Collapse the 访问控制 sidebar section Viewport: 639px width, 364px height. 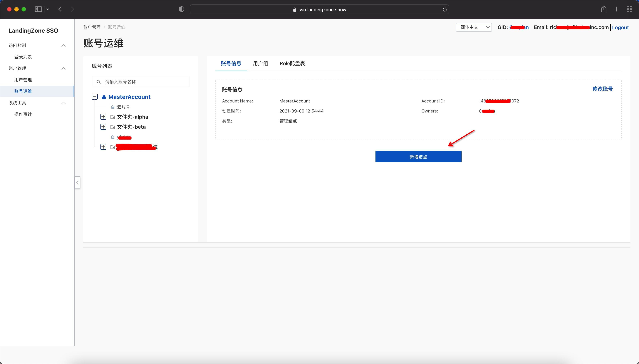[x=64, y=45]
